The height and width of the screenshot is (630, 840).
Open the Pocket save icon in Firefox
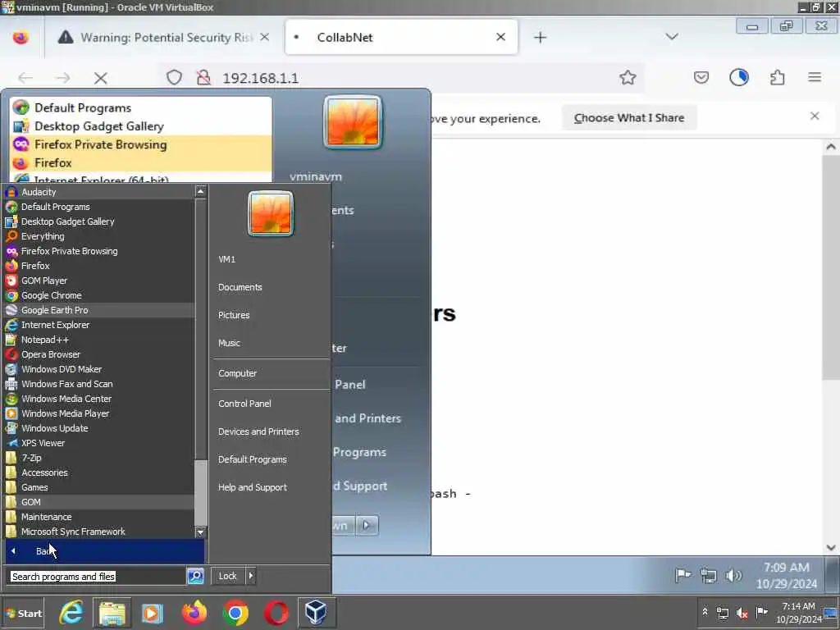[701, 78]
